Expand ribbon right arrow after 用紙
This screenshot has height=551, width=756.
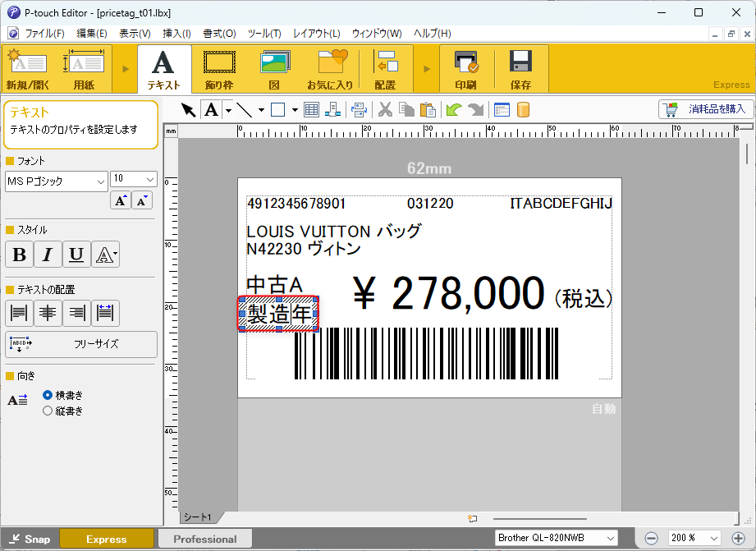click(x=126, y=69)
